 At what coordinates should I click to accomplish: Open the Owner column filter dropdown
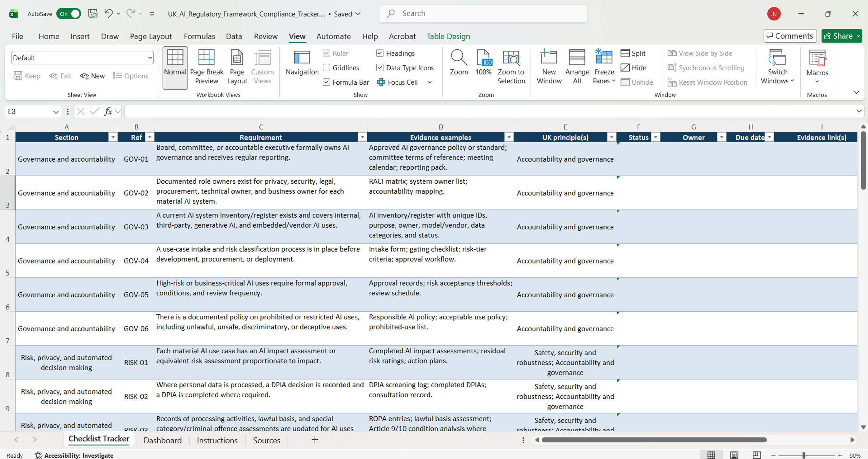pyautogui.click(x=722, y=137)
